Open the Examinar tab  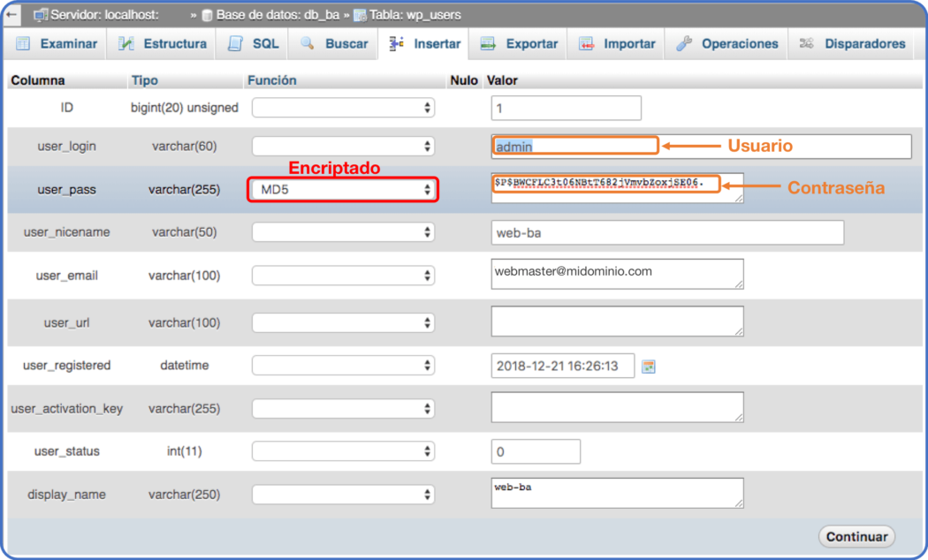[x=57, y=43]
